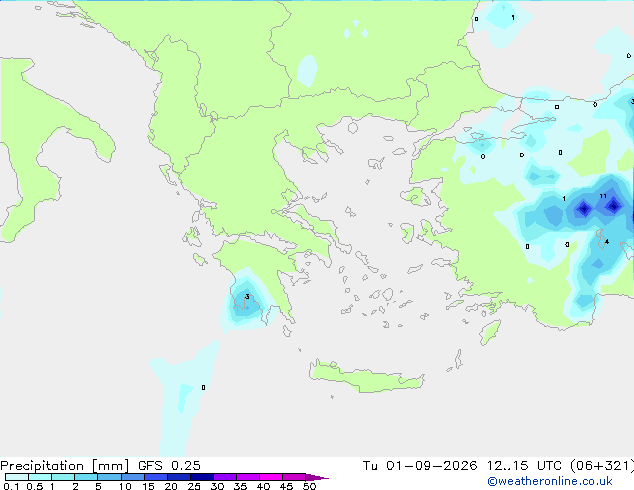
Task: Pick the 10–15 mm legend color cell
Action: click(x=132, y=477)
